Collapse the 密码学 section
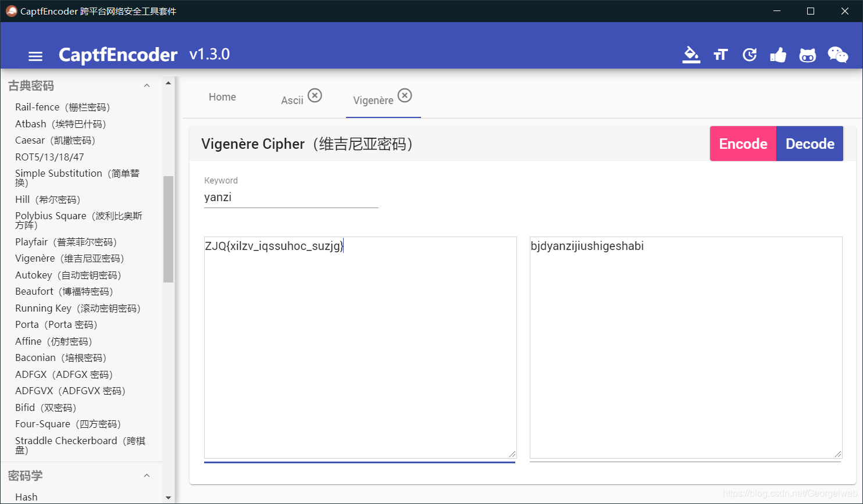Viewport: 863px width, 504px height. click(147, 476)
